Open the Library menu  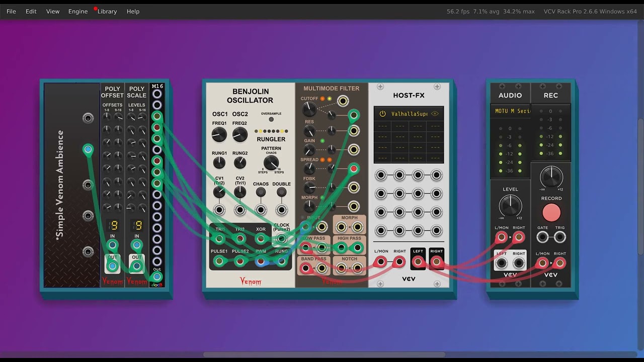point(107,11)
